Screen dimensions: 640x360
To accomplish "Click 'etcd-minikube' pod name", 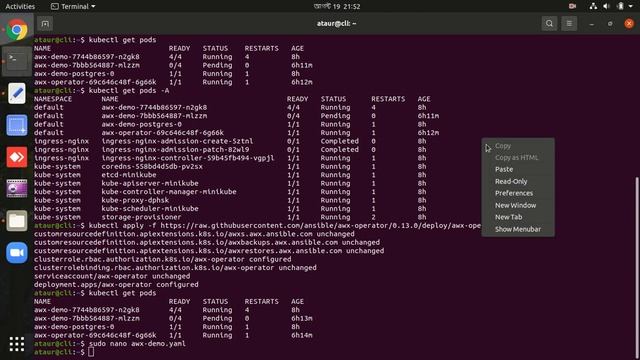I will click(x=129, y=175).
